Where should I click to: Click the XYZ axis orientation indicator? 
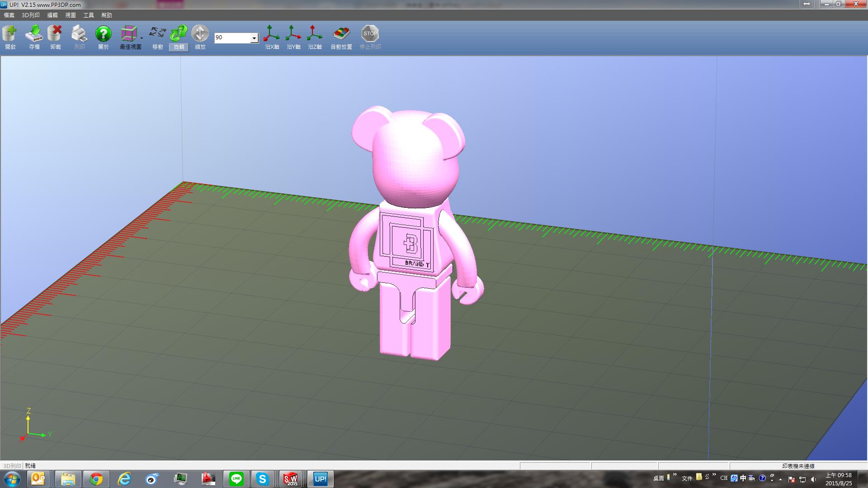(35, 425)
